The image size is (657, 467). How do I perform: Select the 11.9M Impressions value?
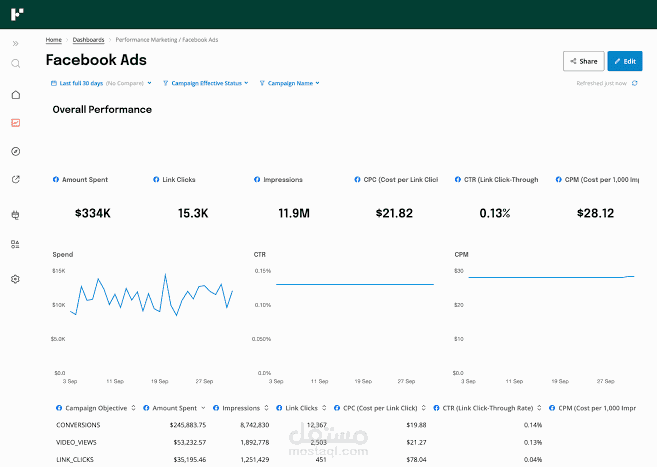click(294, 213)
